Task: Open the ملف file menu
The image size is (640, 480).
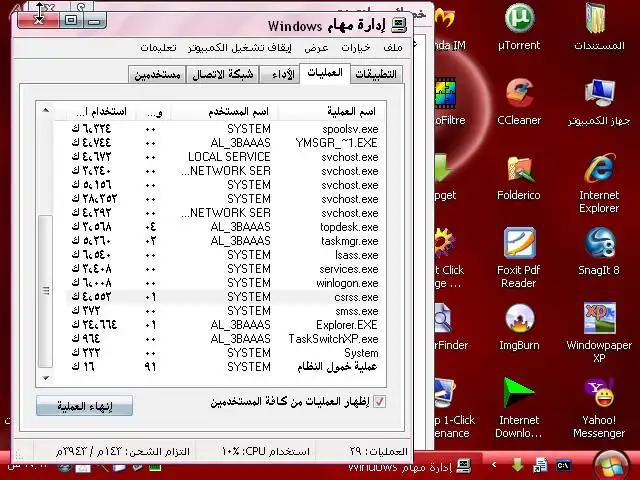Action: pyautogui.click(x=393, y=48)
